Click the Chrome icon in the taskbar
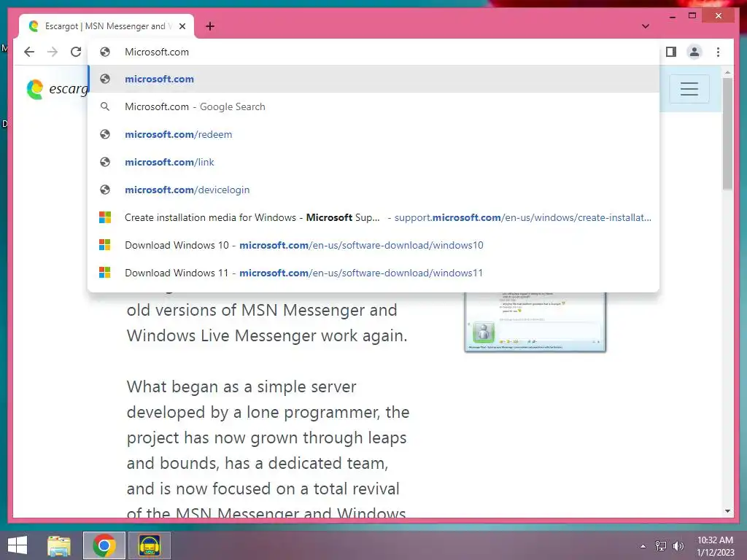Viewport: 747px width, 560px height. point(104,545)
